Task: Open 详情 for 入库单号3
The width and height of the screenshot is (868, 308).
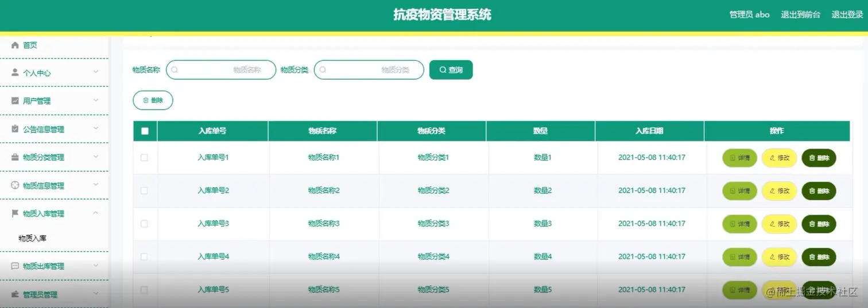Action: pos(739,224)
